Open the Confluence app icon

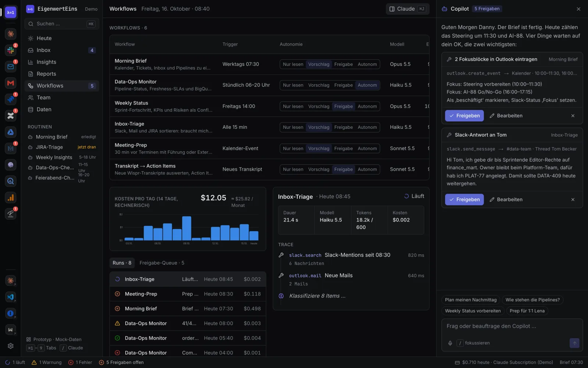11,116
